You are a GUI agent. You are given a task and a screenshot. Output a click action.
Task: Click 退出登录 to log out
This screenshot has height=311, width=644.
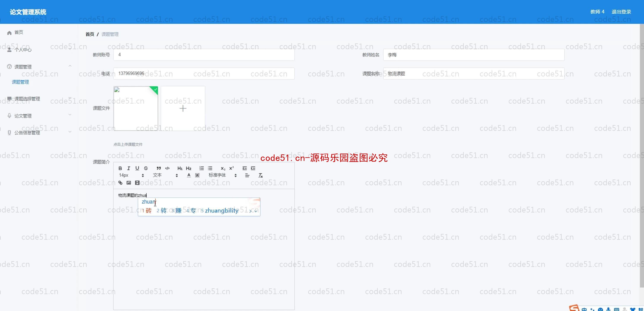tap(621, 12)
